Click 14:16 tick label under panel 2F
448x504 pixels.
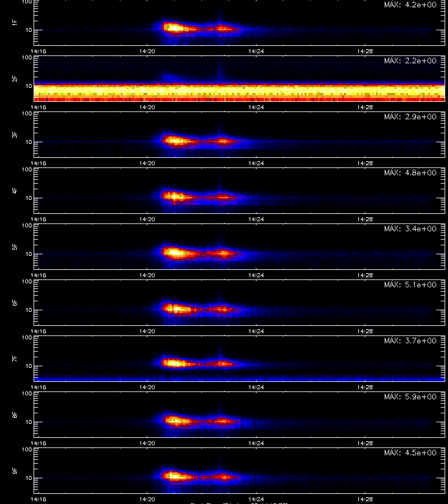pos(38,107)
